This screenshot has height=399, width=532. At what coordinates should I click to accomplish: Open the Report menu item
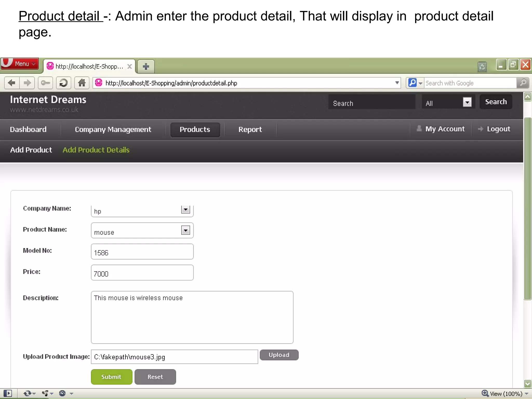tap(250, 129)
